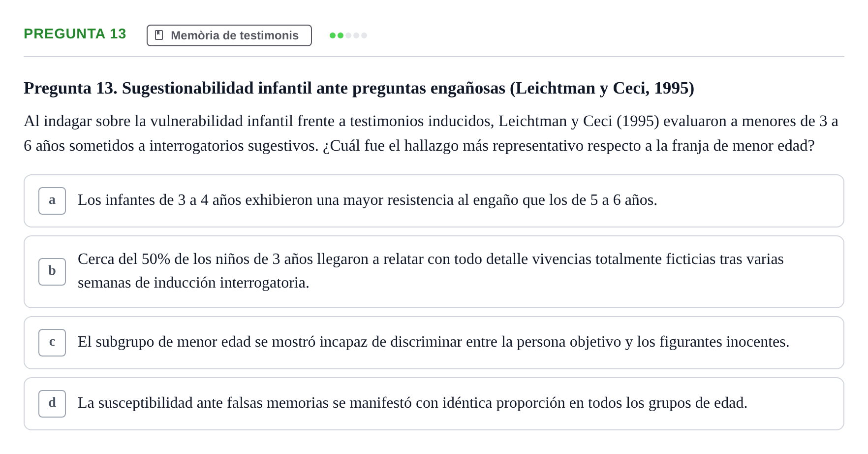
Task: Choose answer 'El subgrupo de menor edad'
Action: (434, 343)
